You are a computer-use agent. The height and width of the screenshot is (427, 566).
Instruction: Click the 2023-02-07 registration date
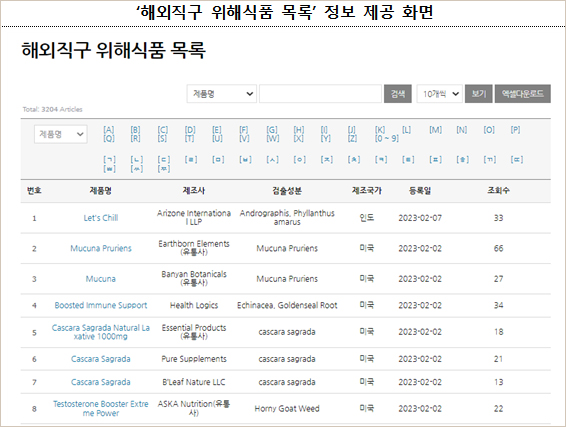420,218
